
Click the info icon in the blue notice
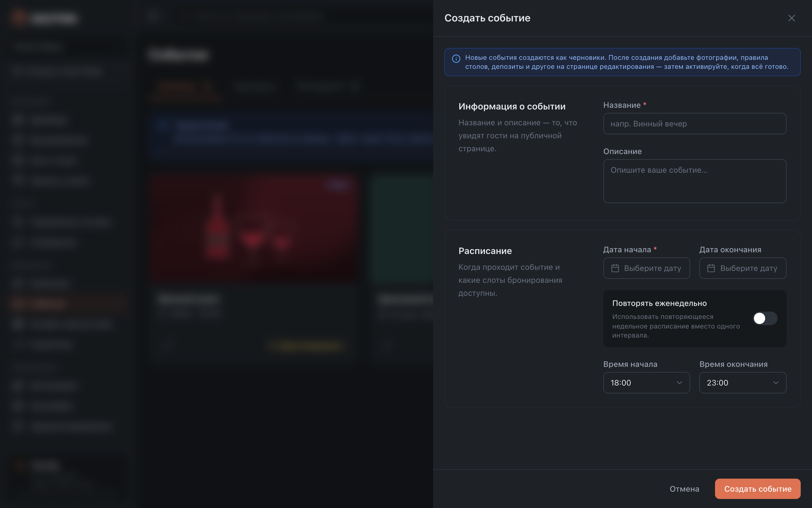click(456, 58)
